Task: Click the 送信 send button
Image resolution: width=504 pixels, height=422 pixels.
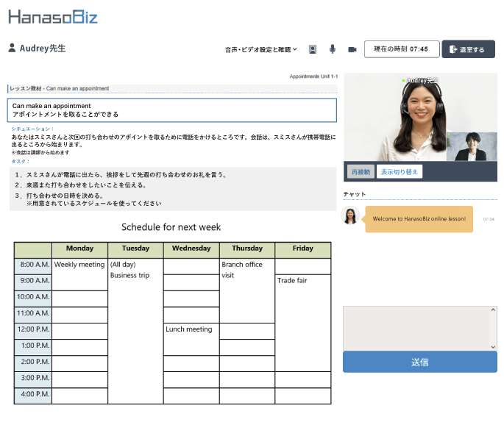Action: click(420, 362)
